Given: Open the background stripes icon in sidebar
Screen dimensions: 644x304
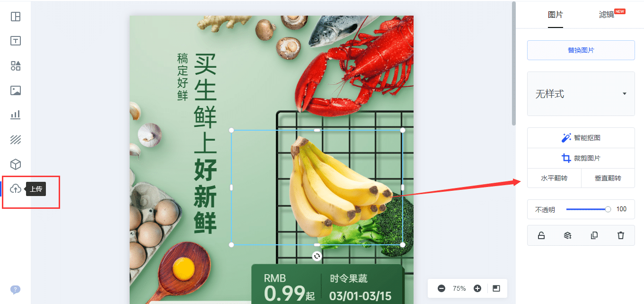Looking at the screenshot, I should point(16,140).
